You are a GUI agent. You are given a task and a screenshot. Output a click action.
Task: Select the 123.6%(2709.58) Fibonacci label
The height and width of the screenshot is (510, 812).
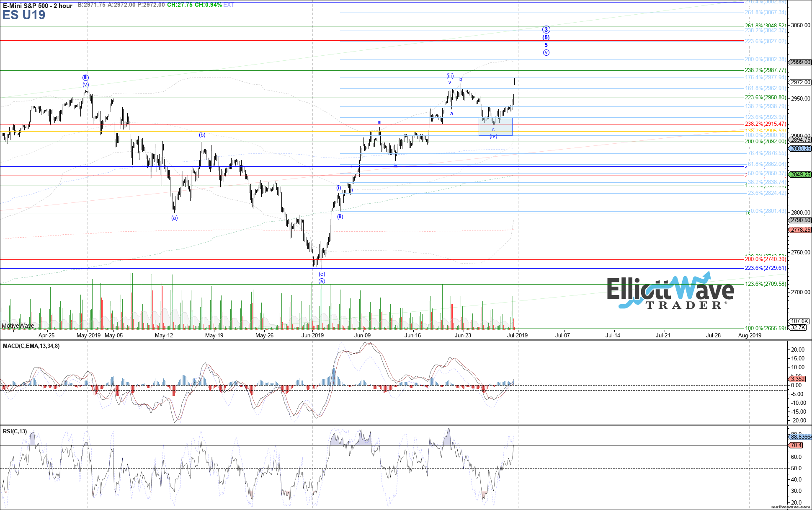click(x=765, y=284)
